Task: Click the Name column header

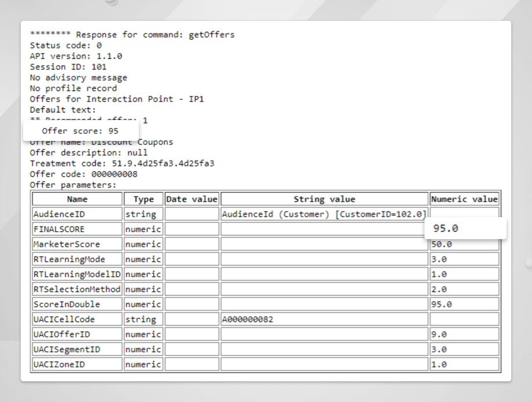Action: [x=77, y=199]
